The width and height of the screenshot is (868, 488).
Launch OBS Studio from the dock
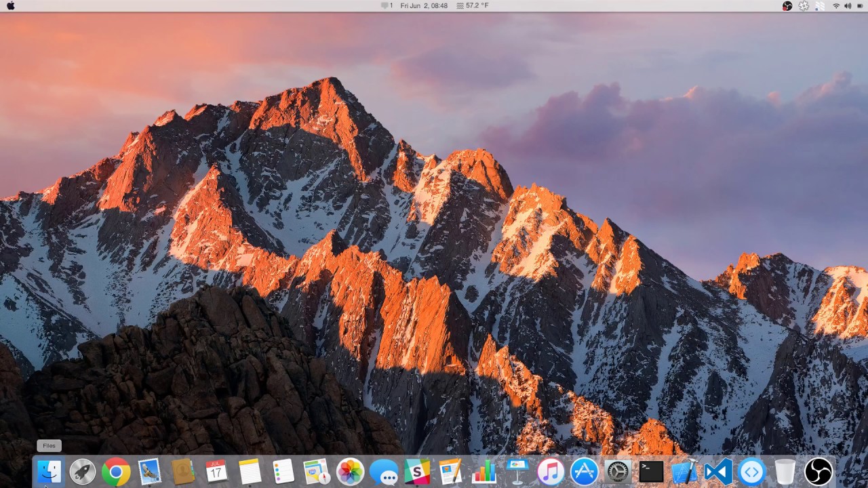(x=818, y=472)
